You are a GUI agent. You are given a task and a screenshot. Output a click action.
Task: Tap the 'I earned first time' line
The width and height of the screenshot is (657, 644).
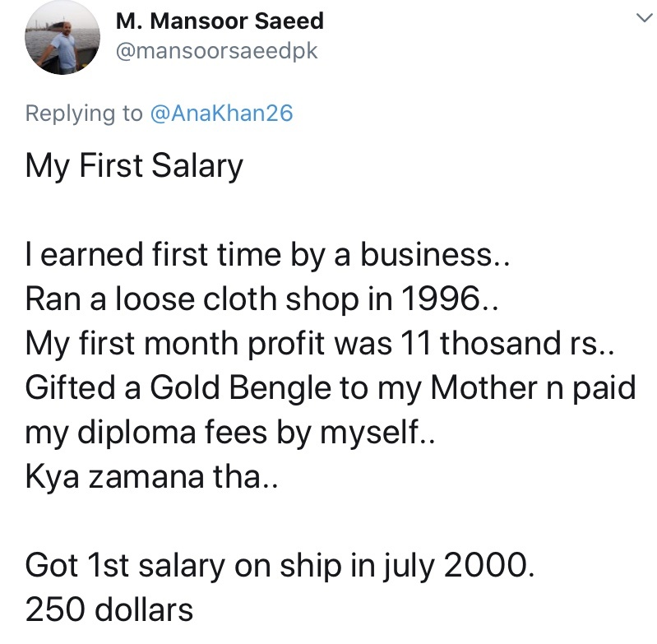pyautogui.click(x=268, y=255)
